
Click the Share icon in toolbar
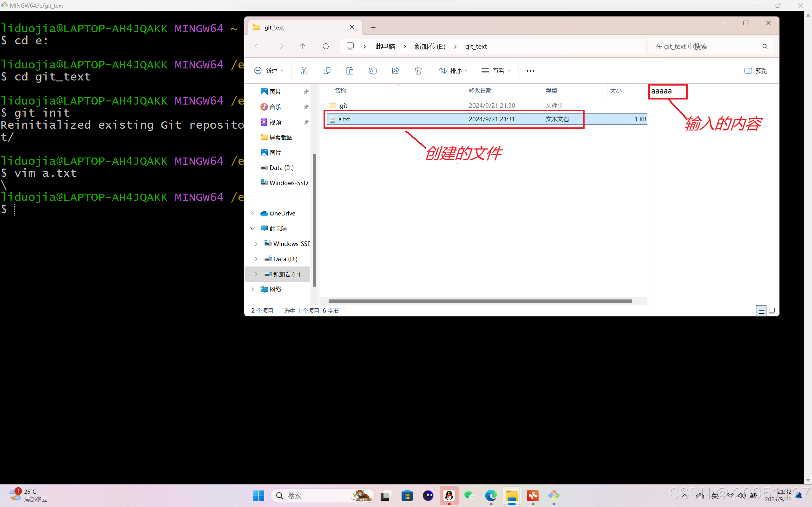coord(396,71)
